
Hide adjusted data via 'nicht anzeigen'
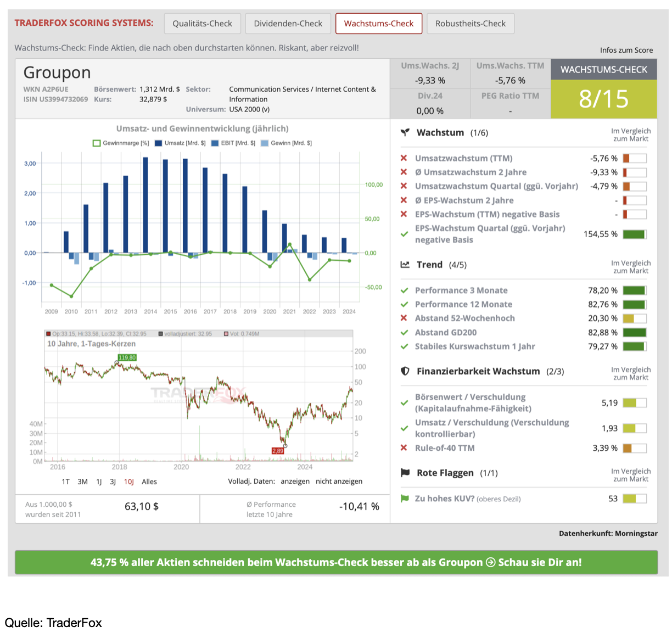pyautogui.click(x=339, y=481)
